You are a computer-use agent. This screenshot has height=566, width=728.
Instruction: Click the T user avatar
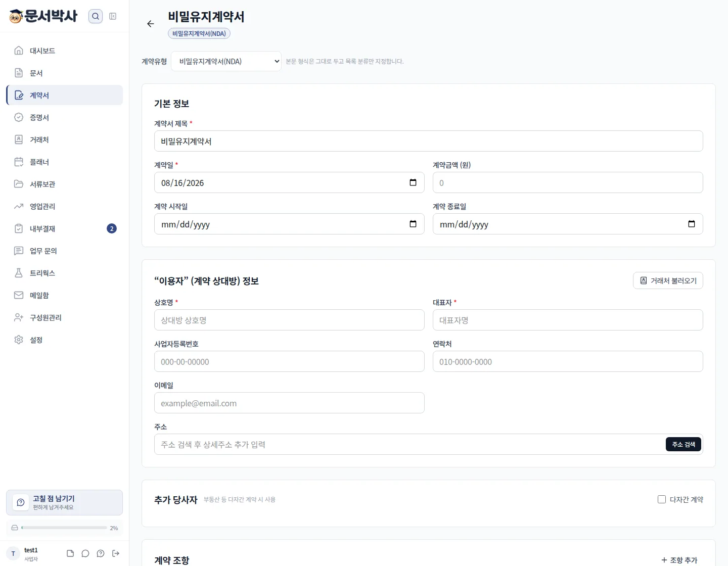click(x=13, y=553)
